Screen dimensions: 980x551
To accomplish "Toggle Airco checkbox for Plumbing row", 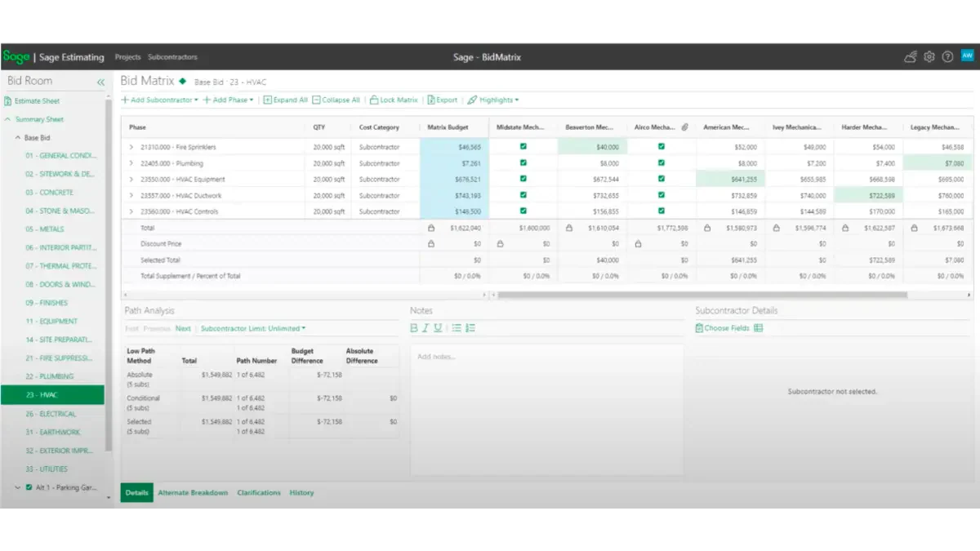I will (x=661, y=163).
